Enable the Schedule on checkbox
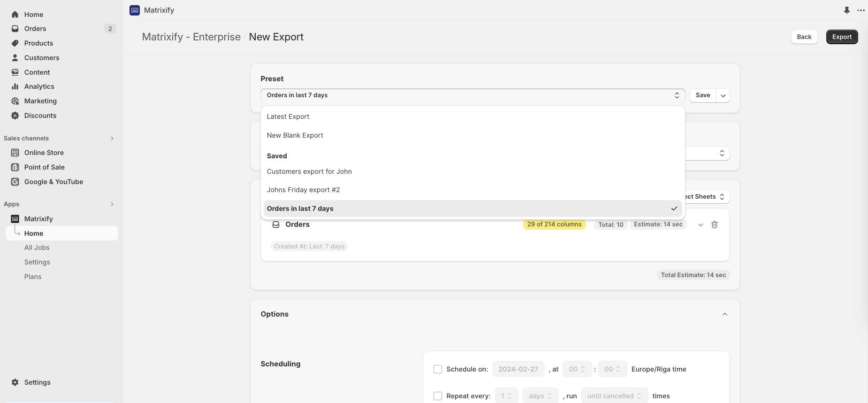Image resolution: width=868 pixels, height=403 pixels. tap(438, 369)
